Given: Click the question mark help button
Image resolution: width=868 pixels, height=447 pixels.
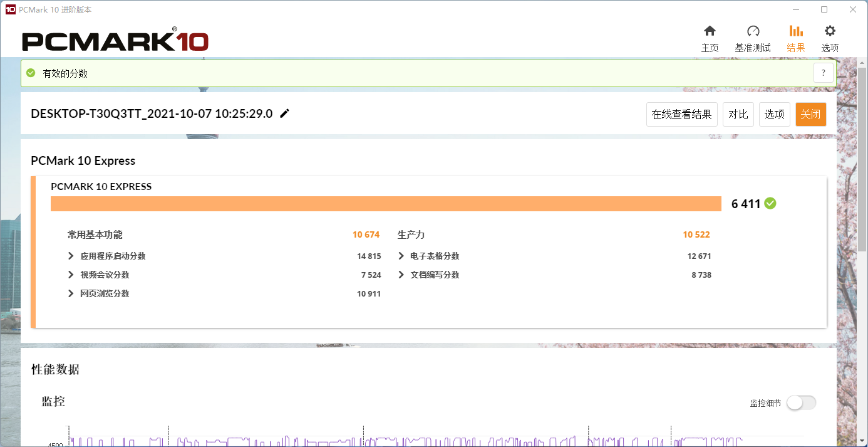Looking at the screenshot, I should click(824, 73).
